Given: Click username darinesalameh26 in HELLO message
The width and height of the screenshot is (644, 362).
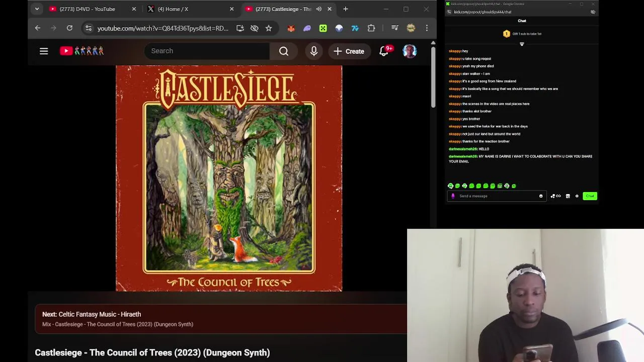Looking at the screenshot, I should pos(463,149).
